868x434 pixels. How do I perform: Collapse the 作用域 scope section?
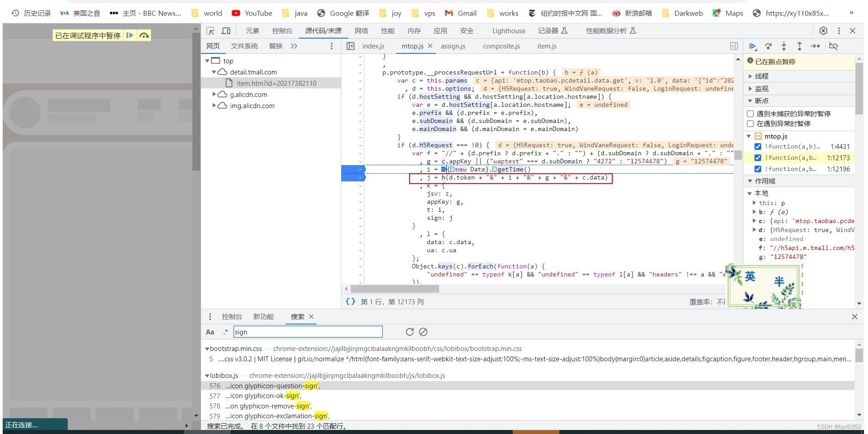(750, 181)
